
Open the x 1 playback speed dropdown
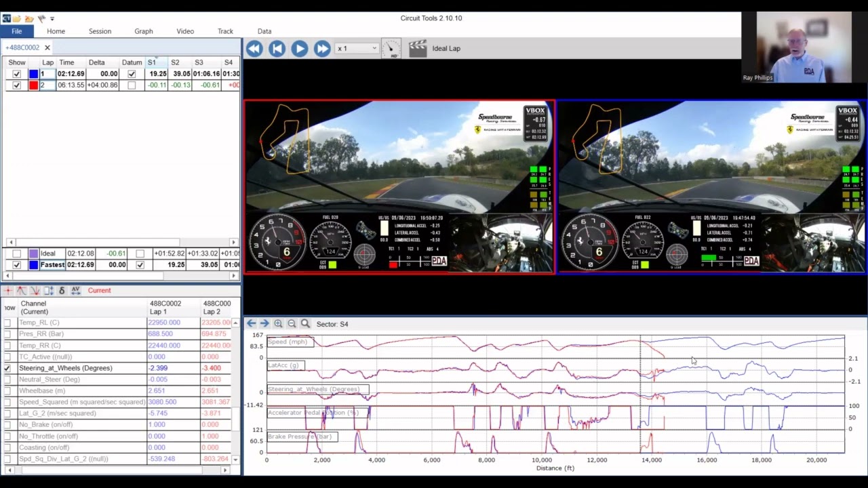[x=357, y=48]
